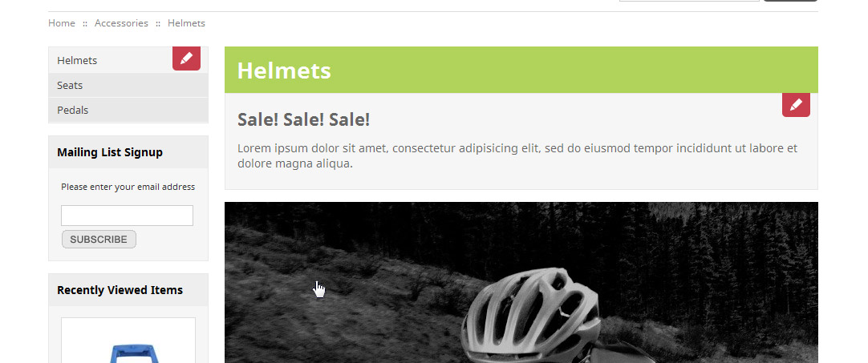Open the Accessories breadcrumb link
The height and width of the screenshot is (363, 868).
pyautogui.click(x=121, y=23)
